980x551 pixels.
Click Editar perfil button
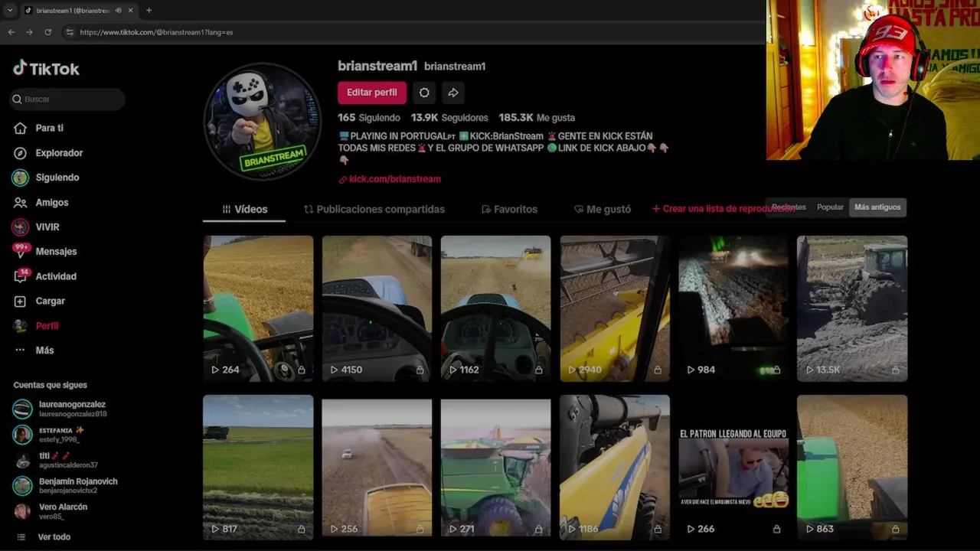(x=372, y=93)
